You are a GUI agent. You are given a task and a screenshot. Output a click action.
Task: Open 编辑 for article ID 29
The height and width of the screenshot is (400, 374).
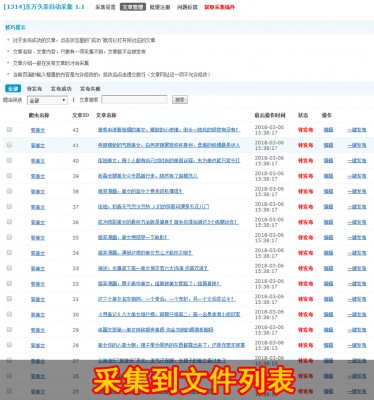[x=328, y=330]
